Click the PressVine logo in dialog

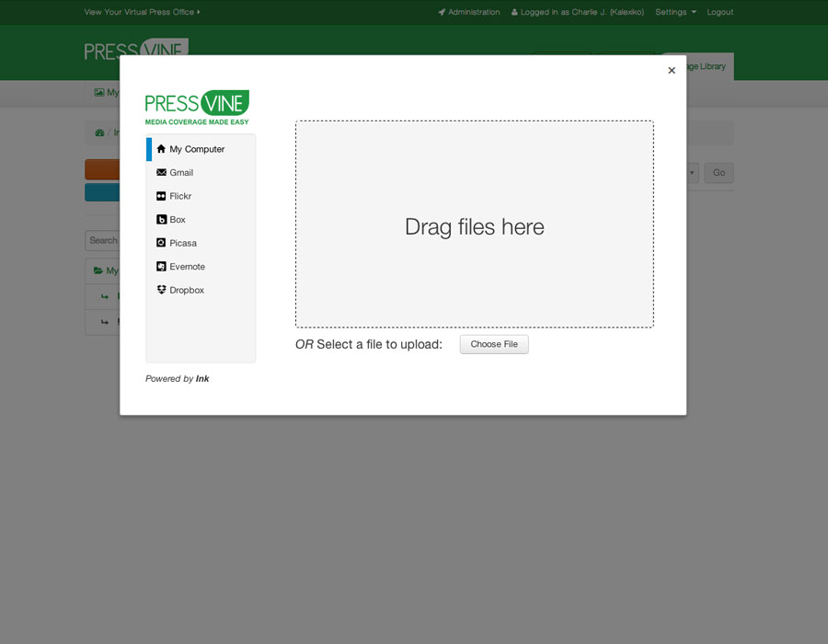click(x=197, y=107)
